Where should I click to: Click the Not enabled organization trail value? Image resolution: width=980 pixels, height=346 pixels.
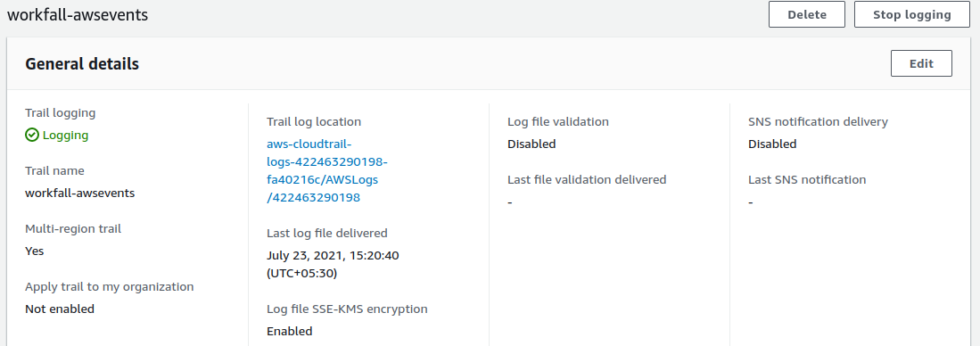[x=60, y=309]
